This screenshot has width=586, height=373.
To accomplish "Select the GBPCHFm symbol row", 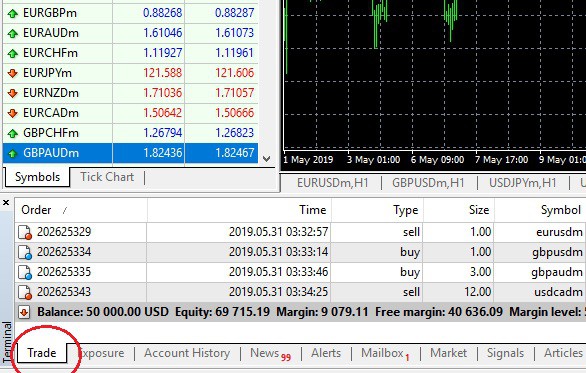I will tap(130, 133).
